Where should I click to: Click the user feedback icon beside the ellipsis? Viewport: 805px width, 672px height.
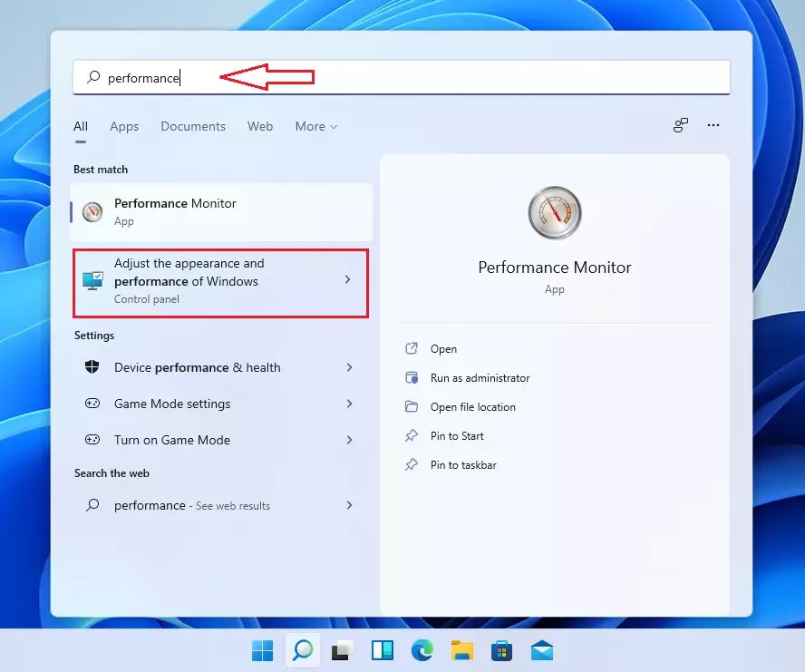(x=680, y=125)
